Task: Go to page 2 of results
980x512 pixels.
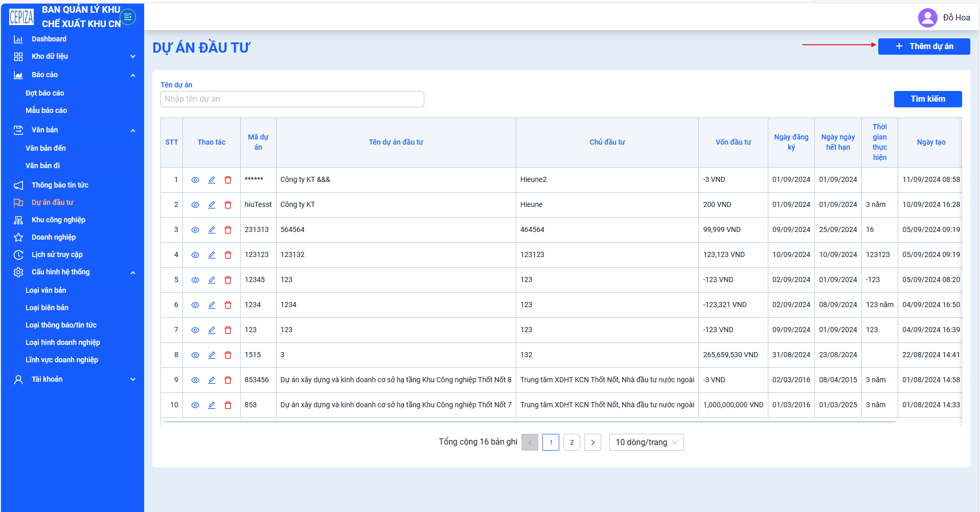Action: click(572, 443)
